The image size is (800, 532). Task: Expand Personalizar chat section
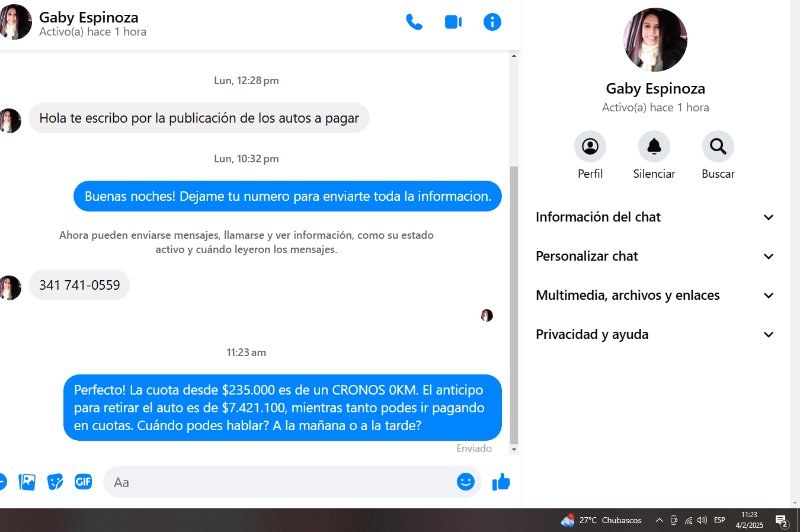[654, 257]
